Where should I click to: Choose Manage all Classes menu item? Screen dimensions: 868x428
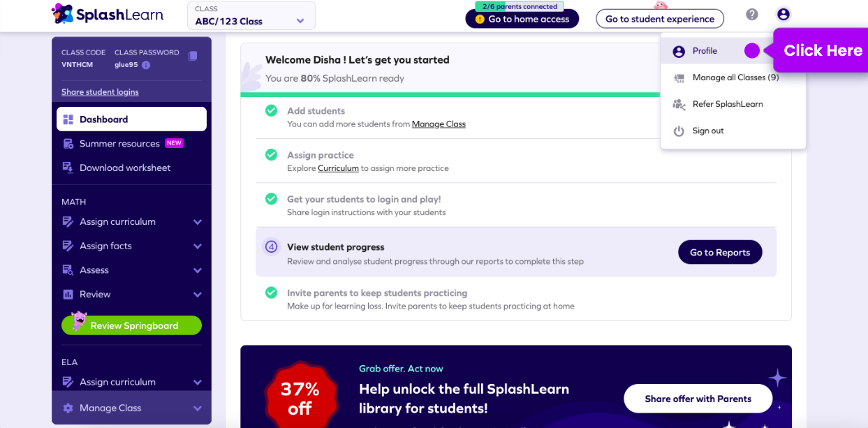[x=735, y=78]
